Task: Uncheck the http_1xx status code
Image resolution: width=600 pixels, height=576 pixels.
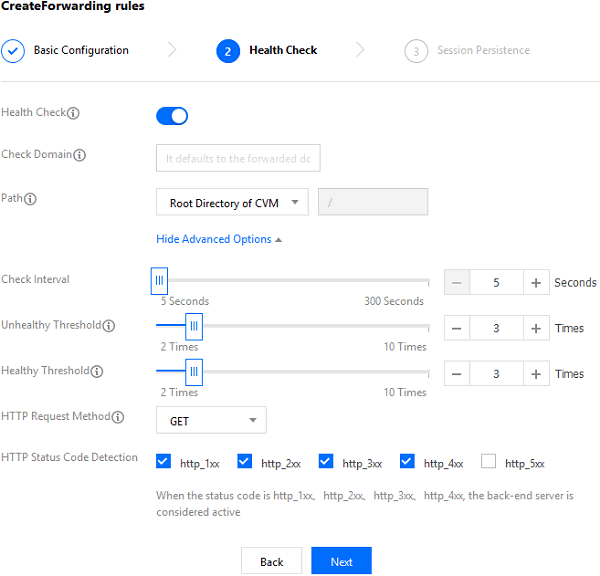Action: point(164,462)
